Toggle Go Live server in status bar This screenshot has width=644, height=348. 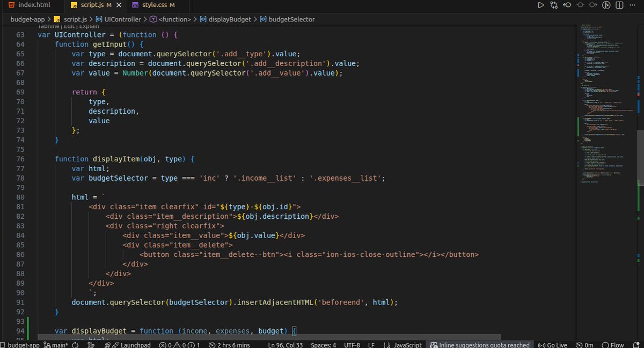click(x=553, y=344)
